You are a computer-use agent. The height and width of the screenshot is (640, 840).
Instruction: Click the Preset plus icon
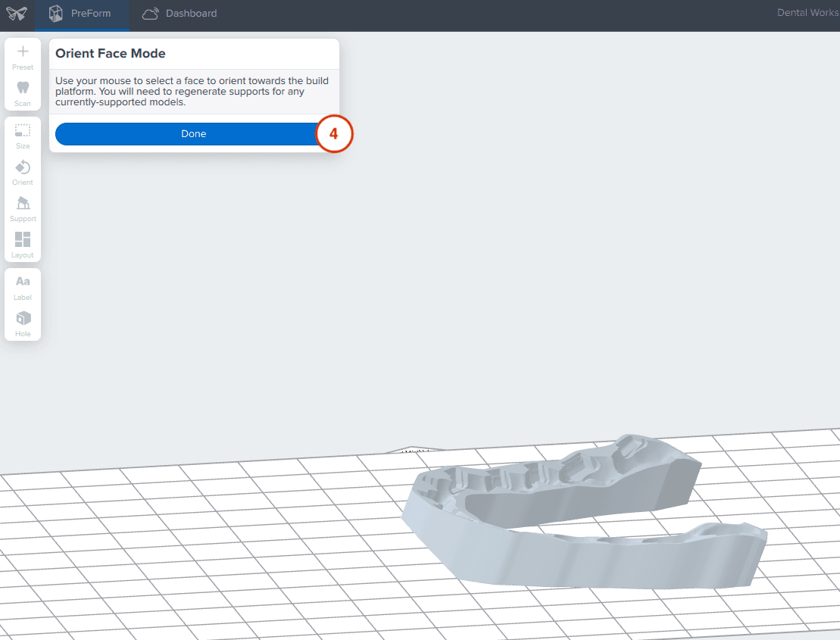point(23,53)
